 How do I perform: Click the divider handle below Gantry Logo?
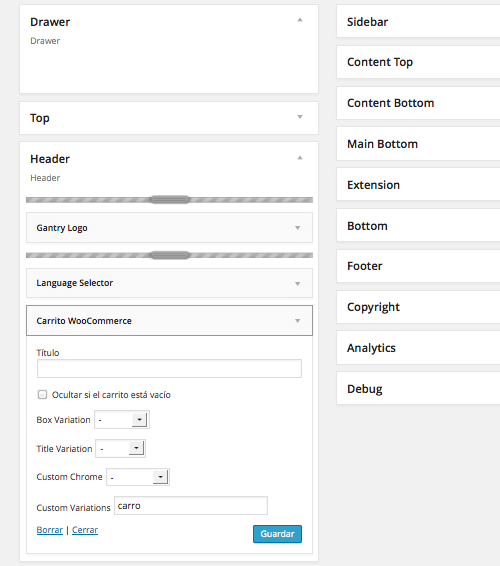click(170, 255)
